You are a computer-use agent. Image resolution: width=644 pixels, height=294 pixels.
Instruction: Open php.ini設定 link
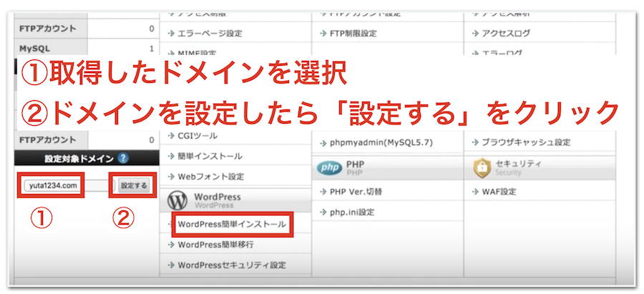tap(352, 212)
